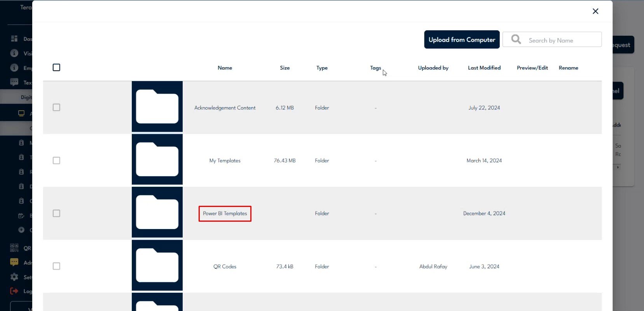Screen dimensions: 644x311
Task: Open the Settings gear icon
Action: coord(14,277)
